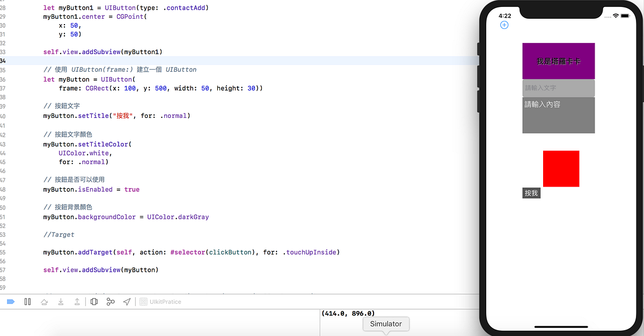Screen dimensions: 644x336
Task: Click the Simulate Location arrow icon
Action: pyautogui.click(x=127, y=301)
